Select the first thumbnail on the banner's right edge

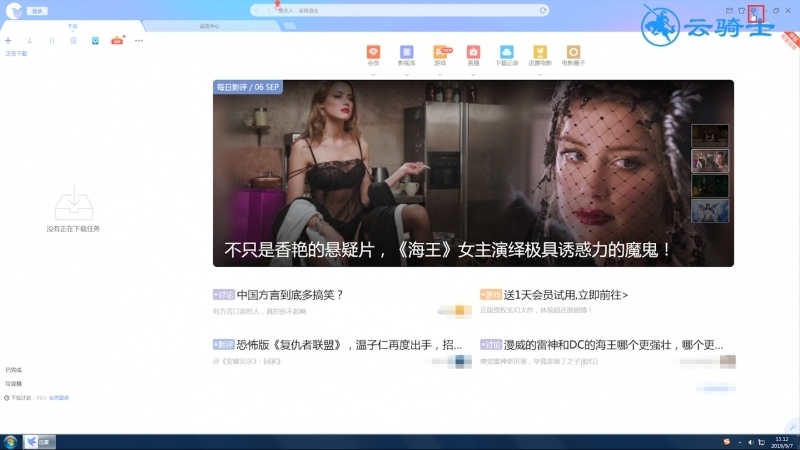pyautogui.click(x=710, y=136)
